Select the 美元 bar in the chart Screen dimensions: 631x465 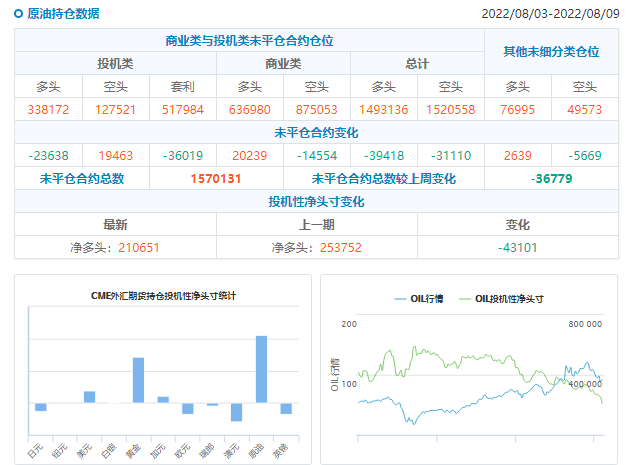pyautogui.click(x=89, y=397)
